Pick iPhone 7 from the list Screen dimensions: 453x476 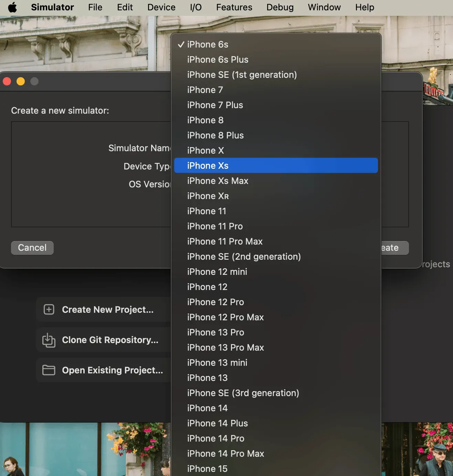276,90
